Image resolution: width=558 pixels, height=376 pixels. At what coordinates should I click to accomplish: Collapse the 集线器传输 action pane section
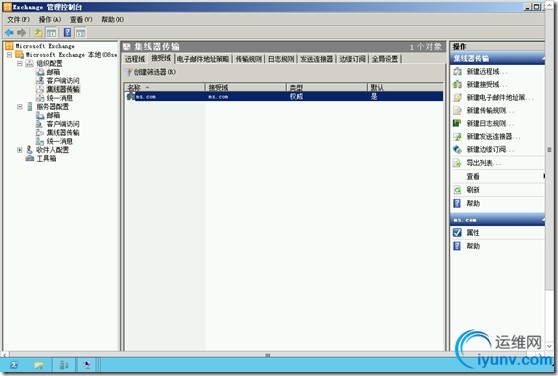(x=543, y=58)
